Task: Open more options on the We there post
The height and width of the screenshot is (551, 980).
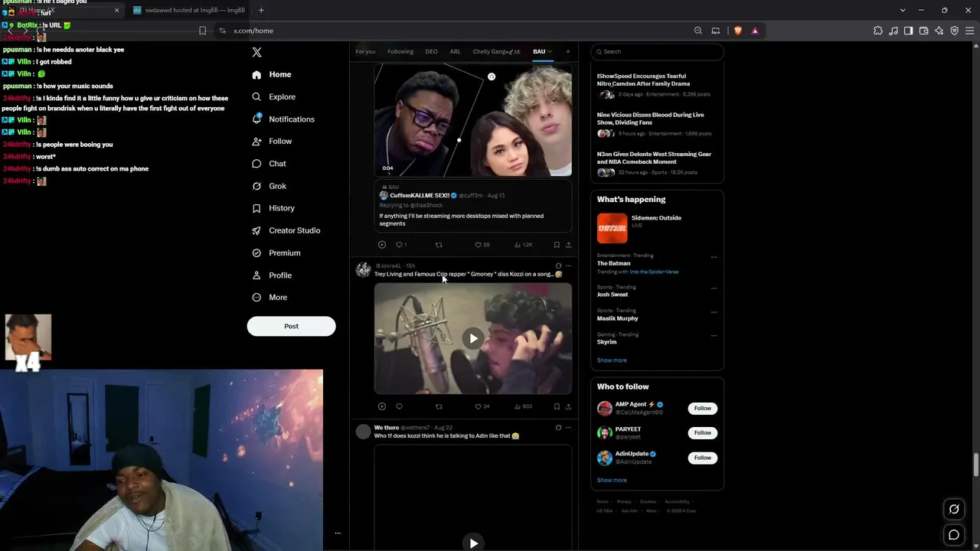Action: pyautogui.click(x=568, y=428)
